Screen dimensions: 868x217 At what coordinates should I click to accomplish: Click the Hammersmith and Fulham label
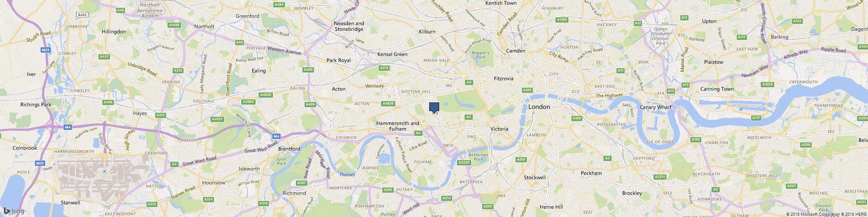[398, 126]
